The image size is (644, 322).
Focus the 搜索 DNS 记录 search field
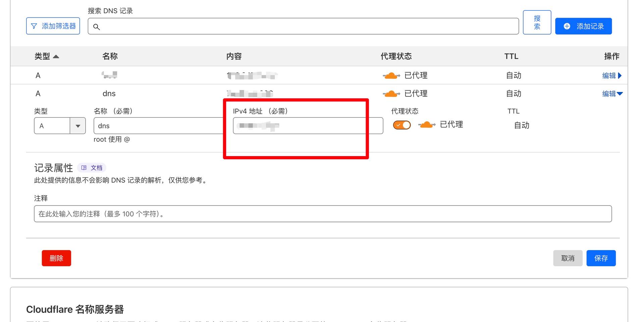[303, 26]
